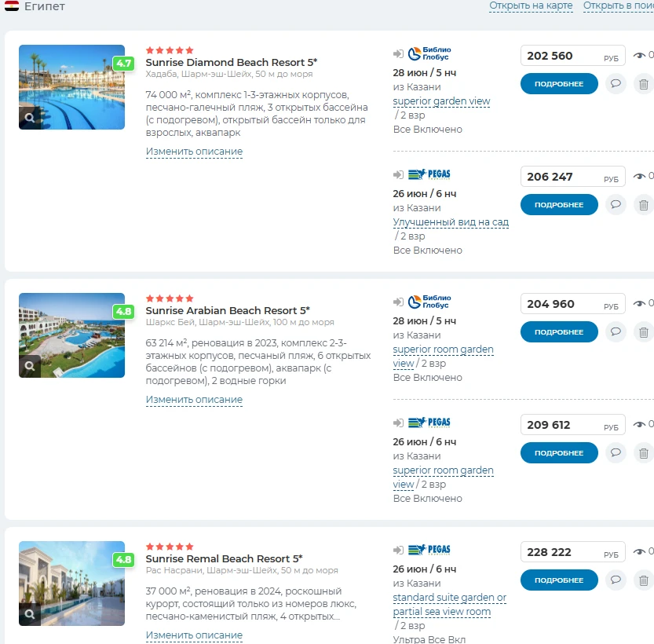Open Sunrise Diamond Beach Resort 5* title
Viewport: 654px width, 644px height.
232,63
